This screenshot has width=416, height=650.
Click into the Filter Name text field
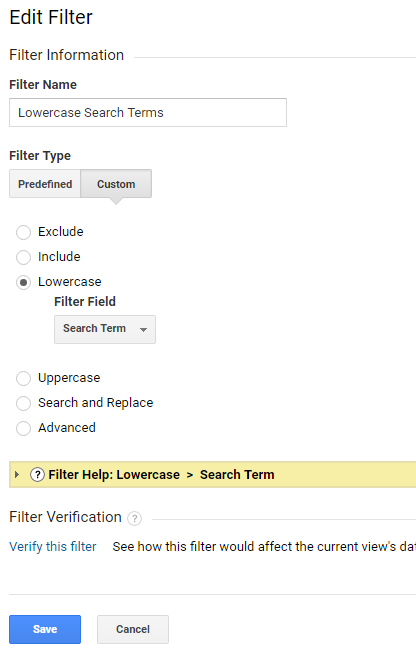(148, 112)
